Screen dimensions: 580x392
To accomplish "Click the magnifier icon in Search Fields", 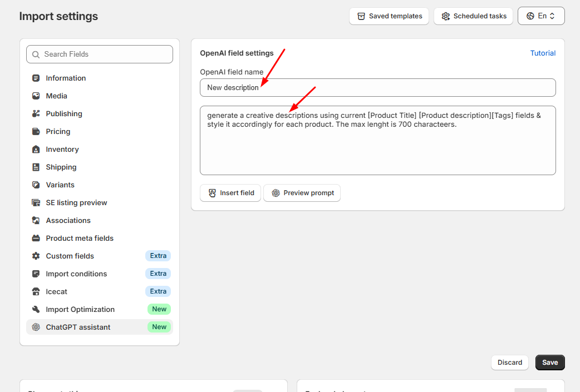I will click(36, 54).
